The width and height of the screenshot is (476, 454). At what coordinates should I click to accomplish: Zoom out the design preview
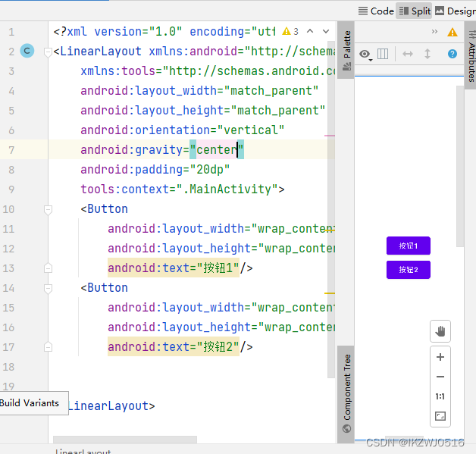coord(440,377)
